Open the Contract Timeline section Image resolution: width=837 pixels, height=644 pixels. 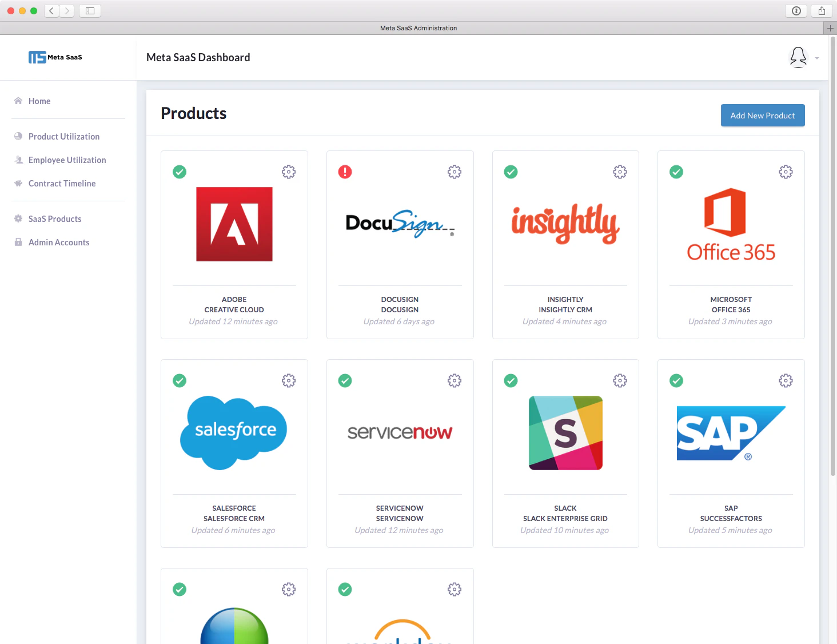pyautogui.click(x=62, y=183)
